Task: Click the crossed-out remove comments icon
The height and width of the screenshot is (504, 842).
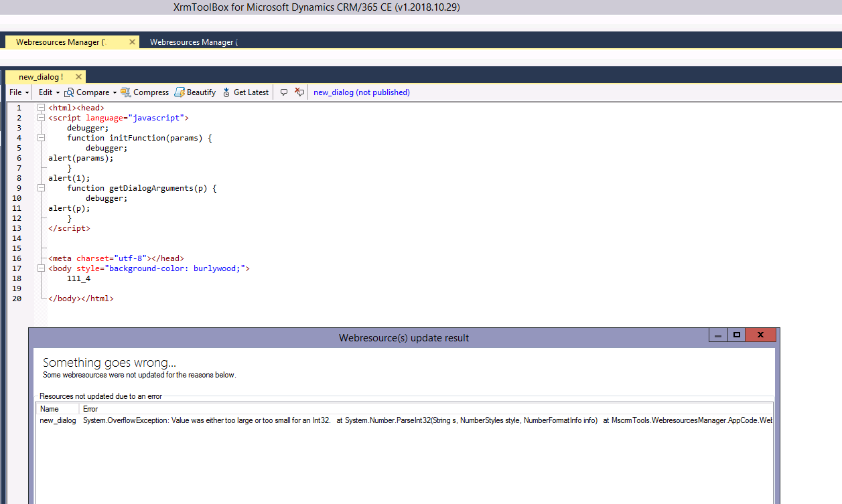Action: (299, 92)
